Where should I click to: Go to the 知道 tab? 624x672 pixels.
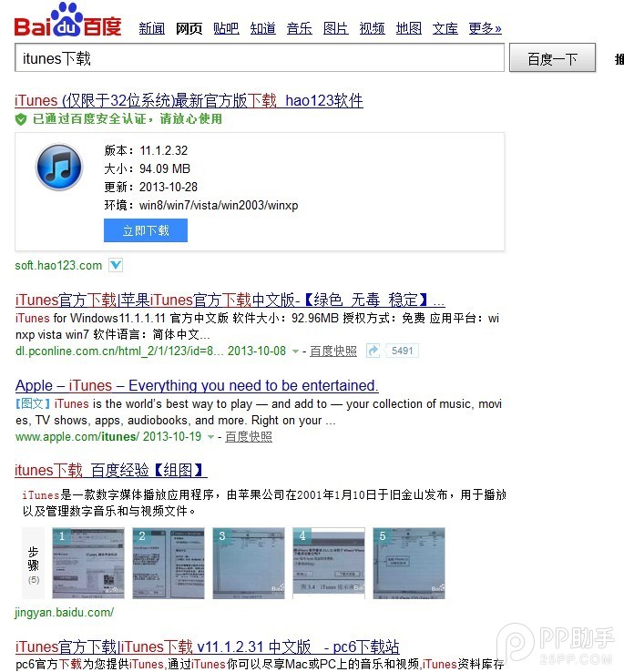(263, 28)
